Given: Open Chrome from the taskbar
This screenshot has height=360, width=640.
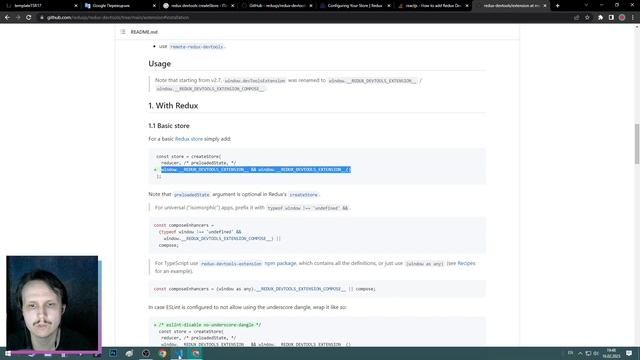Looking at the screenshot, I should tap(163, 353).
